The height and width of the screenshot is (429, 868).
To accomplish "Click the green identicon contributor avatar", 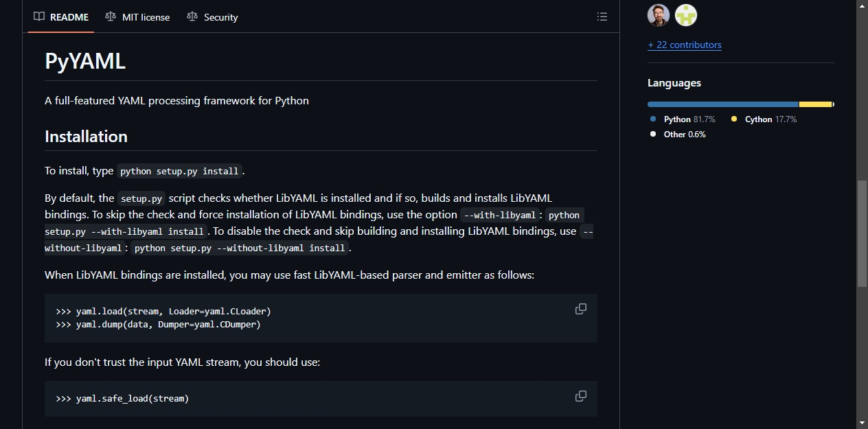I will click(686, 15).
